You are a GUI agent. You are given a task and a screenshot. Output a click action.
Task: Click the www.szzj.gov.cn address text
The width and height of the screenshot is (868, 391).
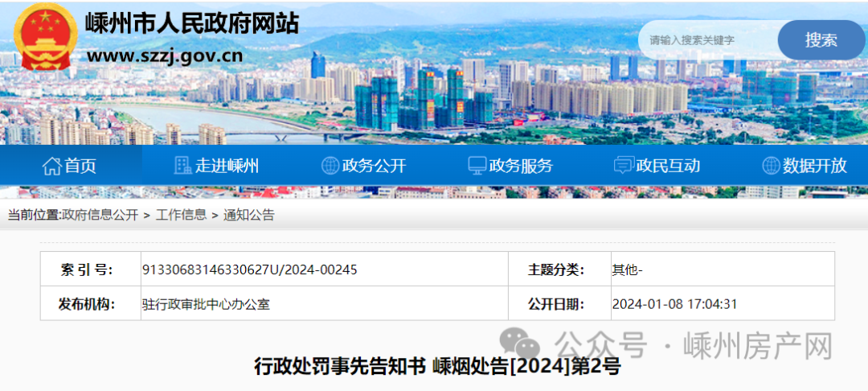[164, 56]
